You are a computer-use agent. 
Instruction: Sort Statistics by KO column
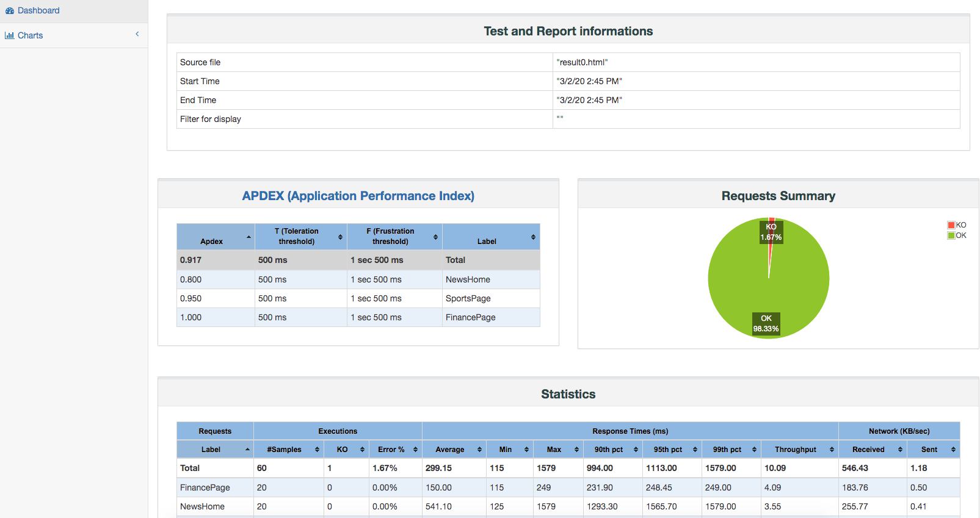point(346,450)
